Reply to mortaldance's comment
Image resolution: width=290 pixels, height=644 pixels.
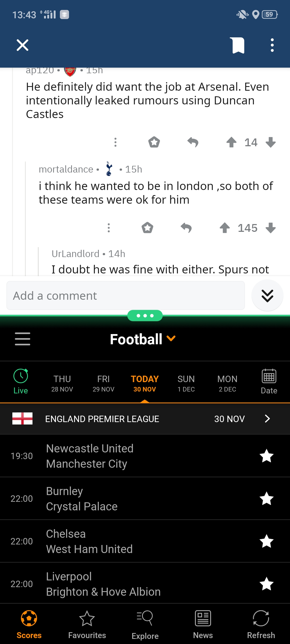tap(186, 228)
